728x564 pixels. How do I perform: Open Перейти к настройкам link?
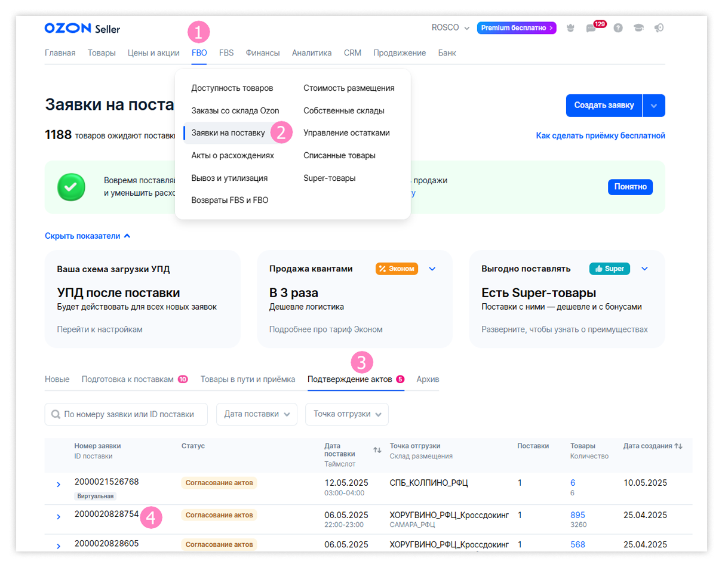[x=100, y=329]
